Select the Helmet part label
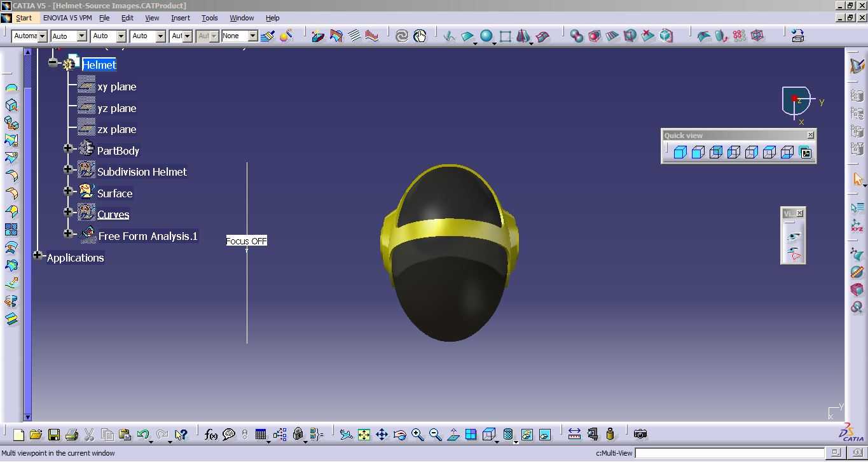This screenshot has width=868, height=462. [x=99, y=65]
